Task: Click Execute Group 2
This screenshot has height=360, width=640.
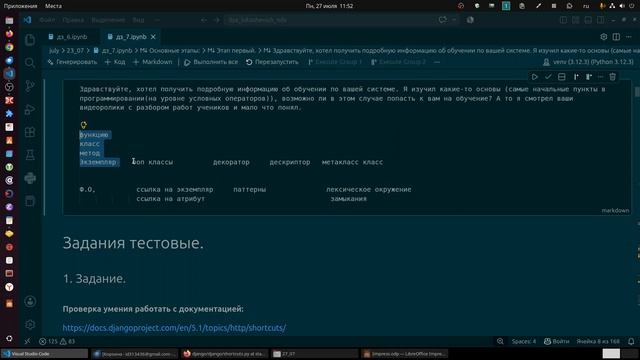Action: 398,62
